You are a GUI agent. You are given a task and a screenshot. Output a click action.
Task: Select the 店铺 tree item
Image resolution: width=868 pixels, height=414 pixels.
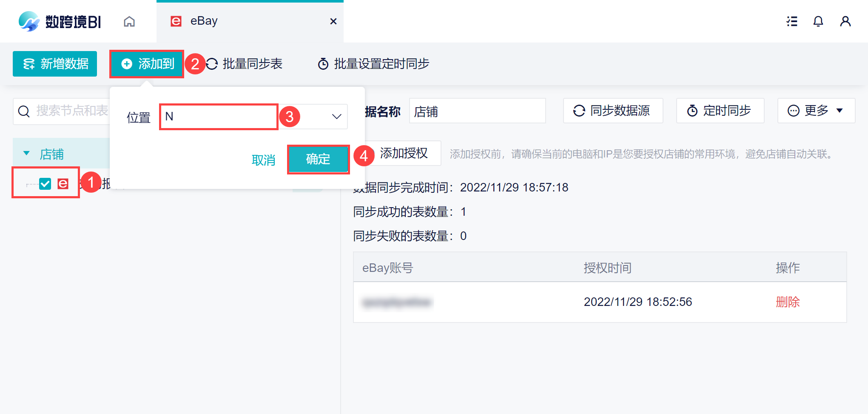pyautogui.click(x=52, y=154)
